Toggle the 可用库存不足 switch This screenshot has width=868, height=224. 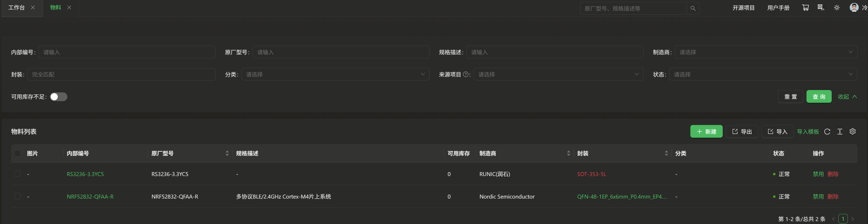[x=59, y=97]
